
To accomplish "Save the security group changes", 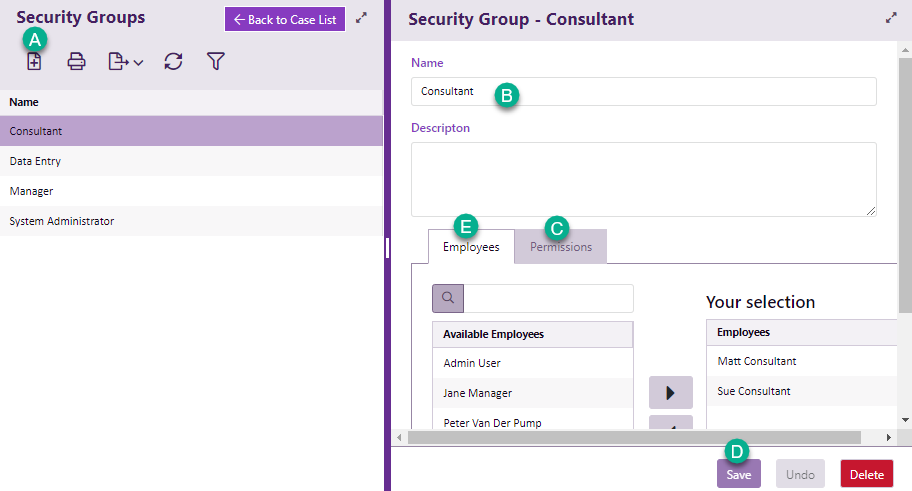I will pyautogui.click(x=738, y=474).
